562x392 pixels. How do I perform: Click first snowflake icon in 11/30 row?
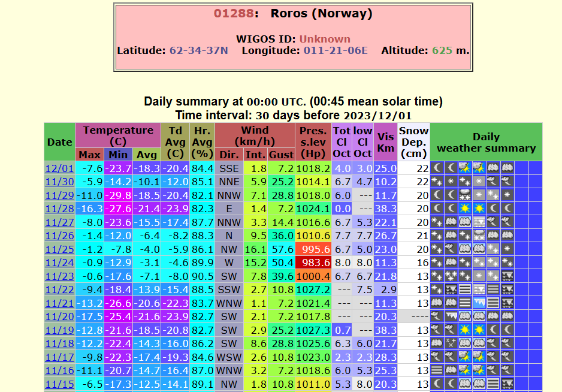[x=437, y=182]
